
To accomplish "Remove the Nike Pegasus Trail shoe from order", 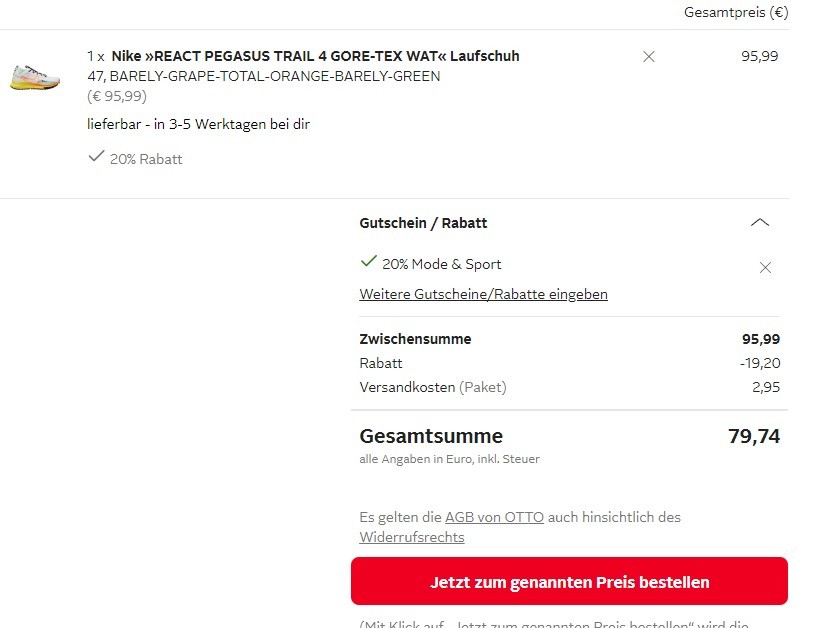I will click(649, 57).
